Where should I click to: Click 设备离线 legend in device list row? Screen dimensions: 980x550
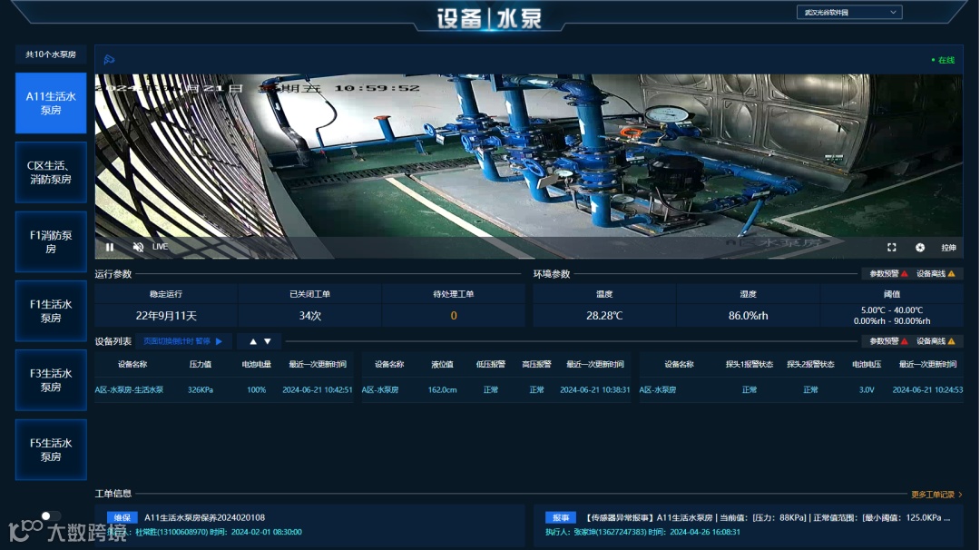click(936, 341)
